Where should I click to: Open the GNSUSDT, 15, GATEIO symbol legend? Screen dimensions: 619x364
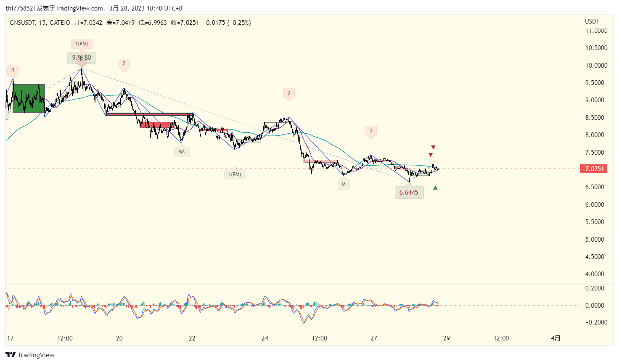[40, 23]
